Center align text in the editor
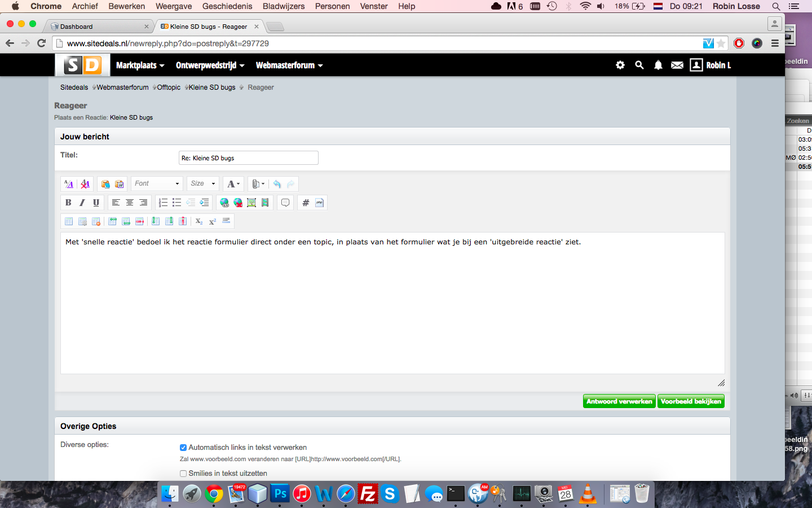This screenshot has width=812, height=508. [x=130, y=203]
